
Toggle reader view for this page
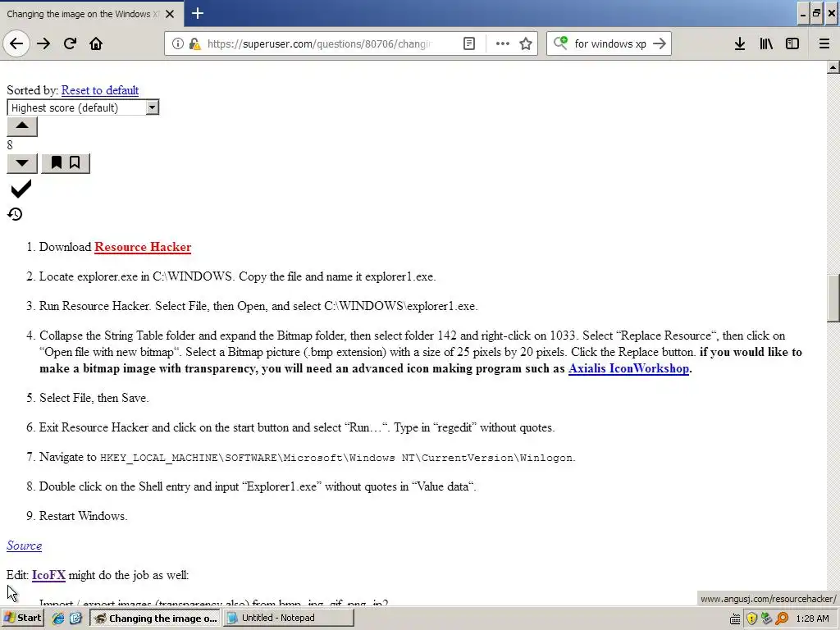click(468, 43)
